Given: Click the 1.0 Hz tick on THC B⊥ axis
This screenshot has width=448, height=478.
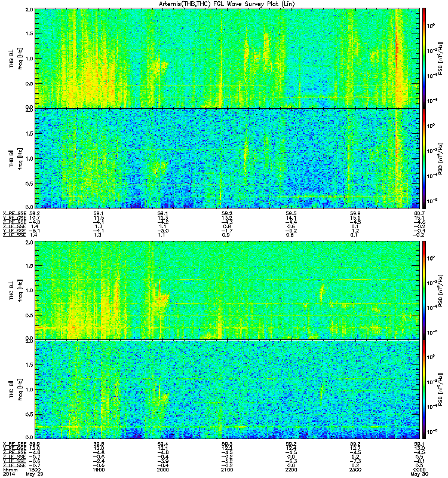Looking at the screenshot, I should [x=29, y=290].
